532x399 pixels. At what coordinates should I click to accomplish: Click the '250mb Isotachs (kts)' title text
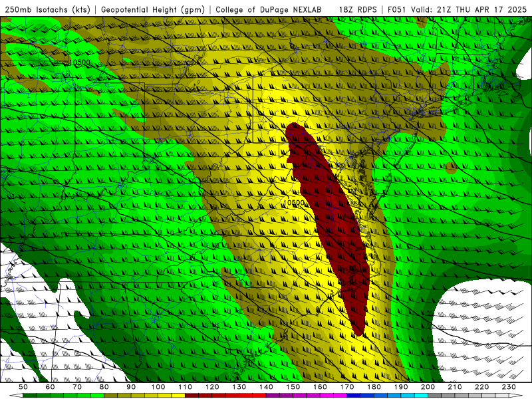(47, 9)
